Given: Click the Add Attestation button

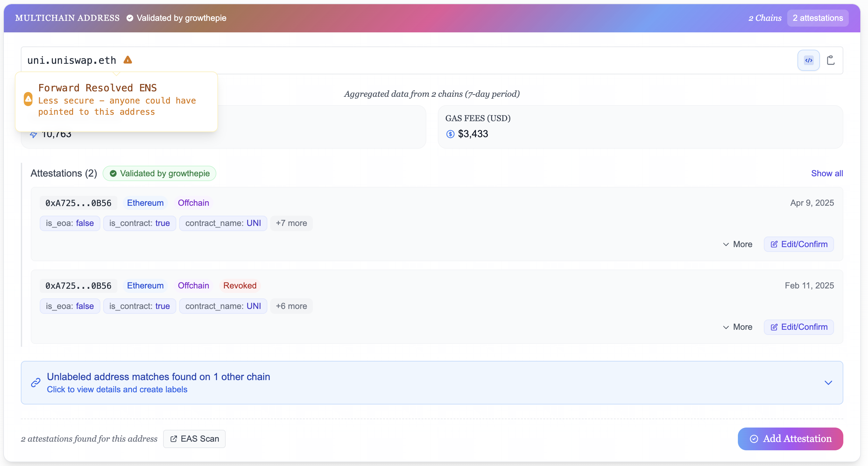Looking at the screenshot, I should point(790,439).
